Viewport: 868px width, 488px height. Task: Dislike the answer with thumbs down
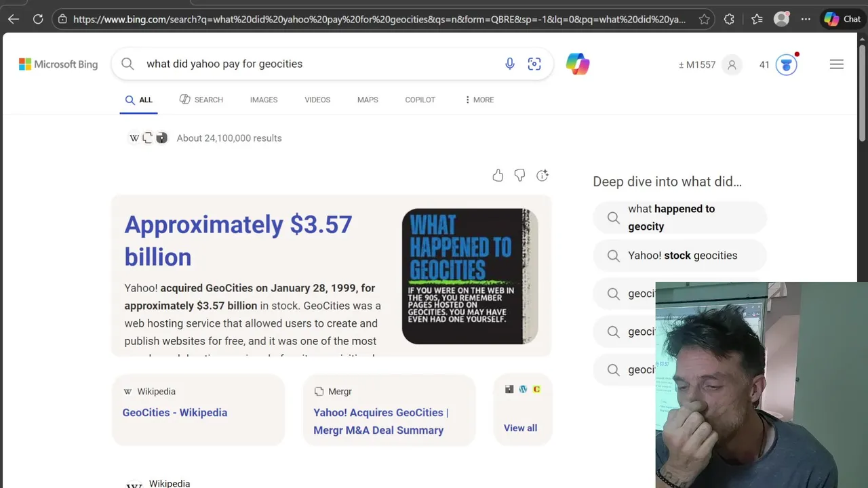[519, 176]
